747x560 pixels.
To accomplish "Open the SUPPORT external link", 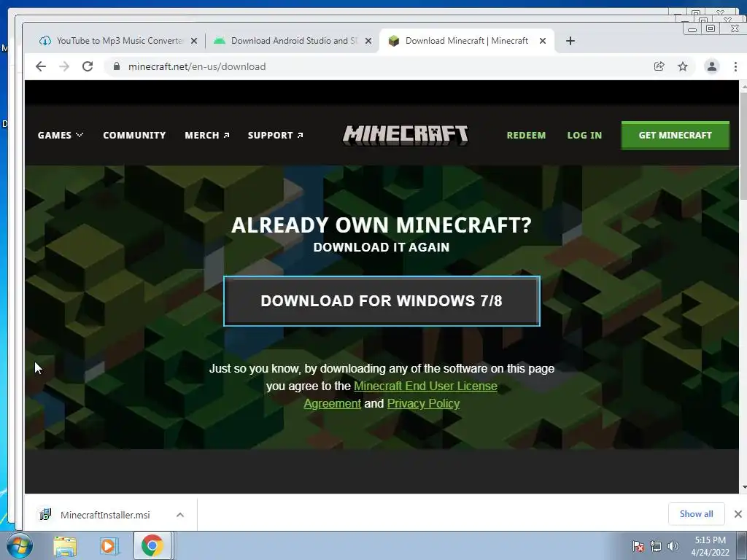I will [275, 135].
